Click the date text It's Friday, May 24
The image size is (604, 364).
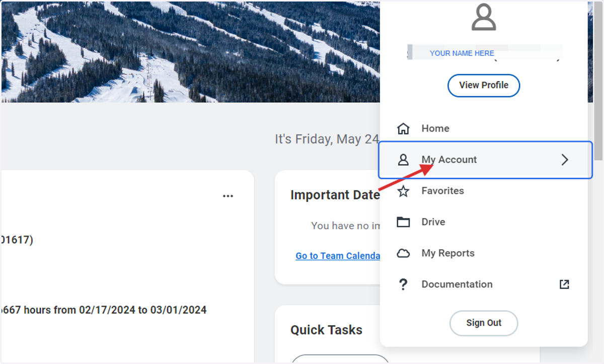click(x=327, y=139)
